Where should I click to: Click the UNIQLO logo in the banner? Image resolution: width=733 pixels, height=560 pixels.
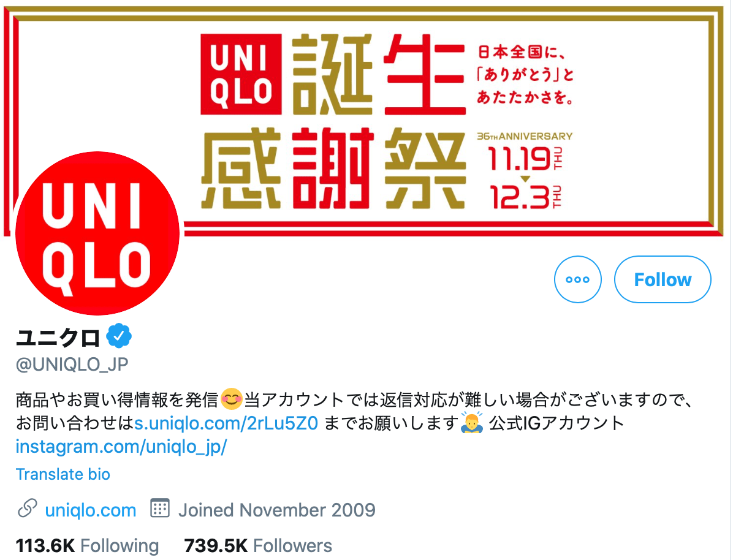tap(241, 74)
